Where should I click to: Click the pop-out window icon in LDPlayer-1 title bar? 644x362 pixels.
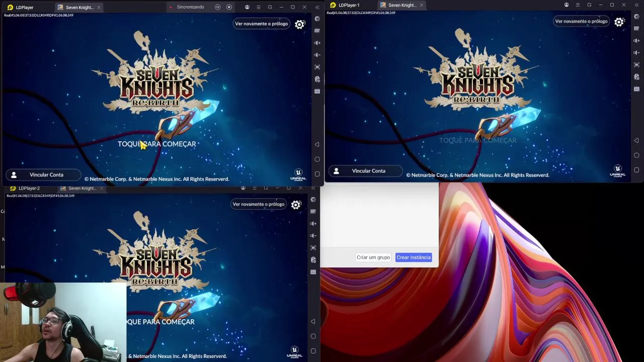(589, 5)
